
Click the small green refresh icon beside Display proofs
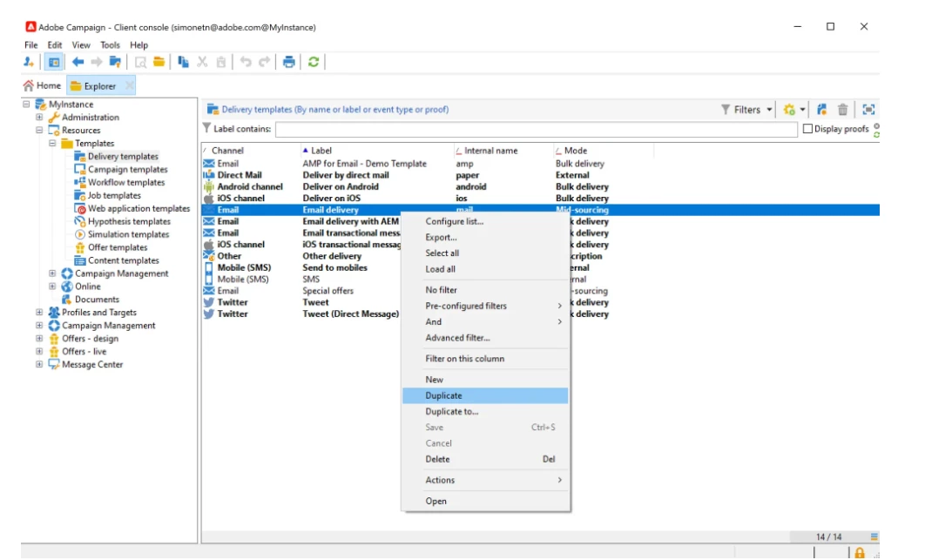pos(876,134)
